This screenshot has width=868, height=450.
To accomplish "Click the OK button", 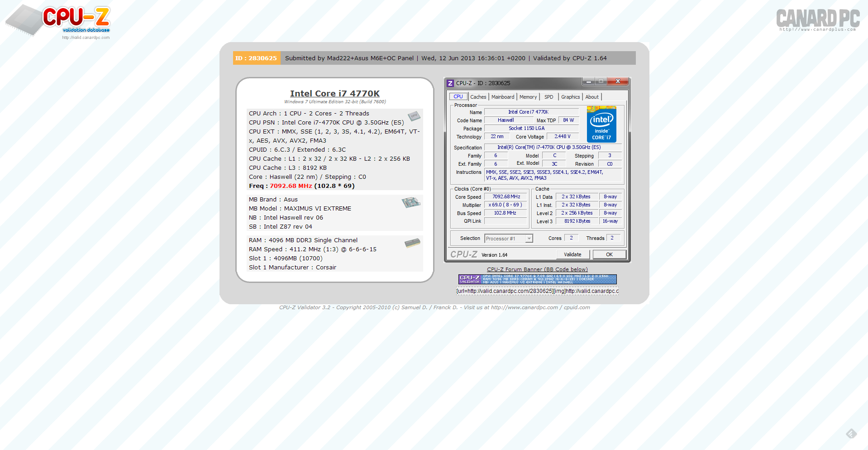I will (609, 254).
